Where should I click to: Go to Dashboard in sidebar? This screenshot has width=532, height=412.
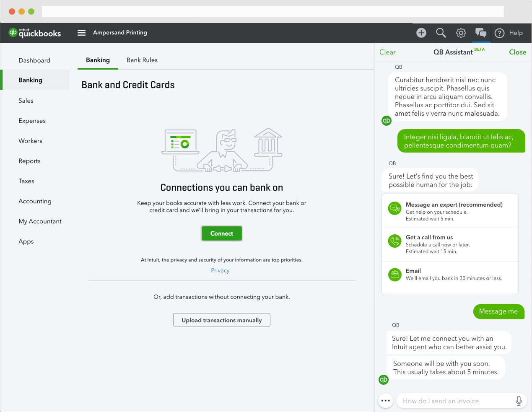pos(34,60)
